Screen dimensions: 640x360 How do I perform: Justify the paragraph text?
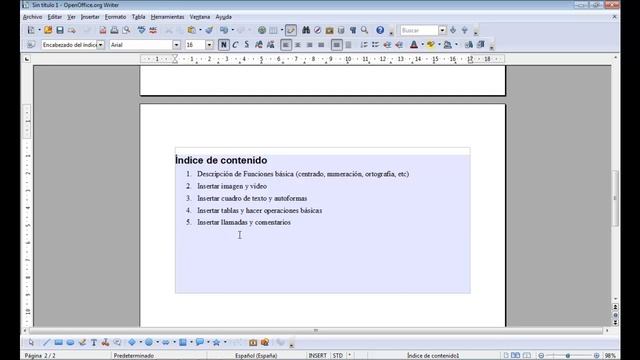321,45
